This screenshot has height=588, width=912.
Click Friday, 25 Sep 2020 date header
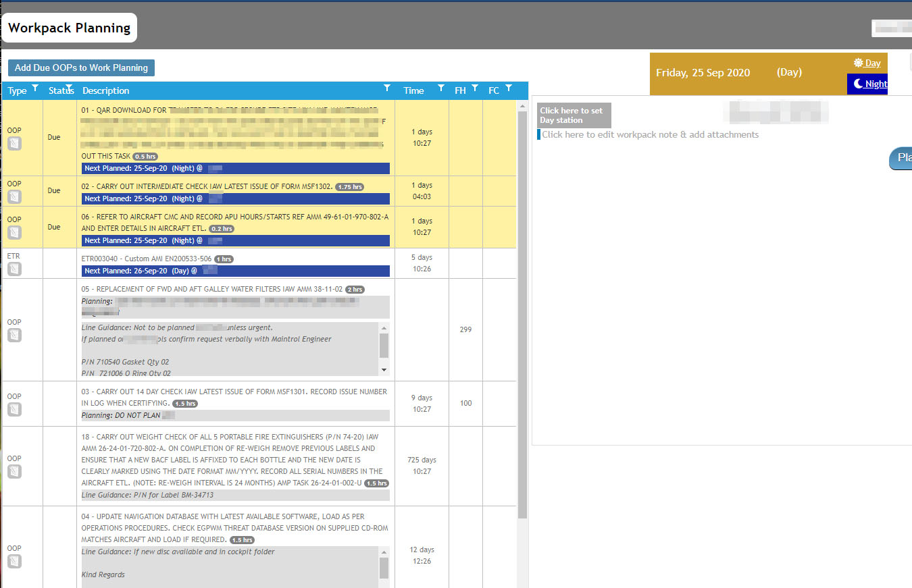coord(703,73)
